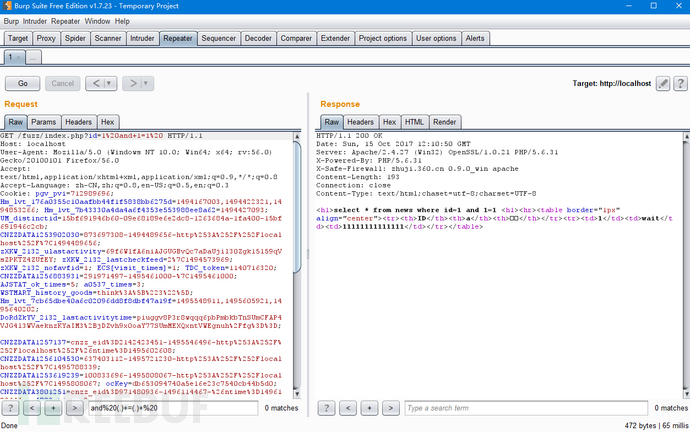Click the GET /fuzz/index.php request line
Screen dimensions: 690x432
101,135
